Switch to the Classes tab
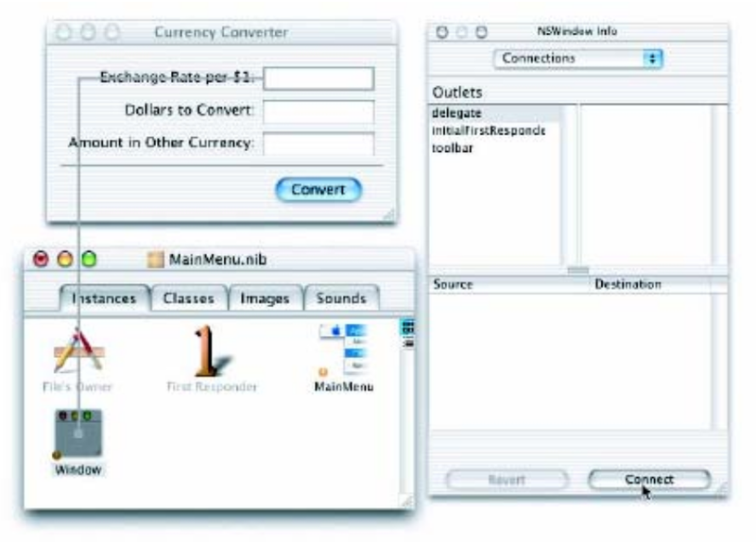 pos(188,297)
